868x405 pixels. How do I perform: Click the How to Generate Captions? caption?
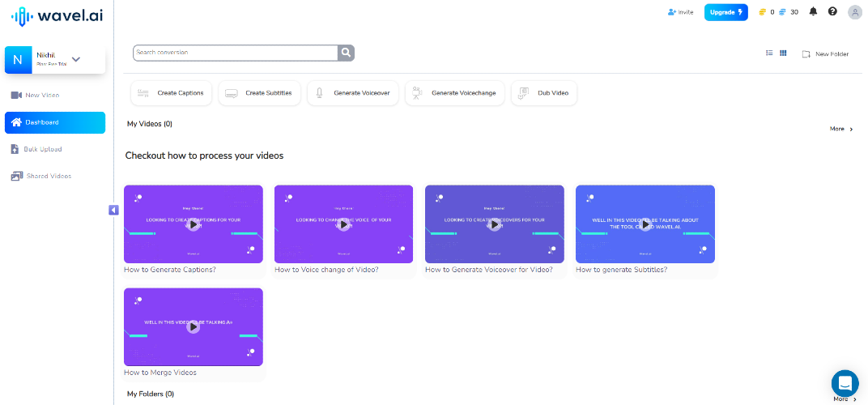170,270
